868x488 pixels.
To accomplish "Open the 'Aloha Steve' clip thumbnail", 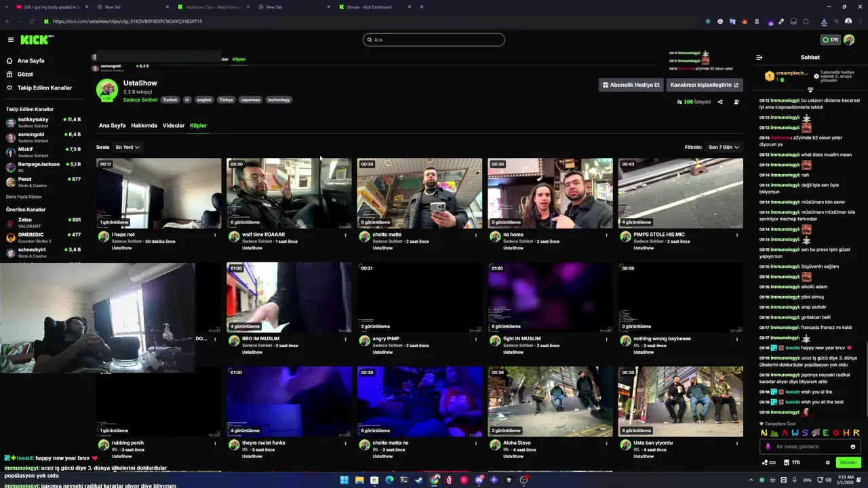I will [550, 401].
